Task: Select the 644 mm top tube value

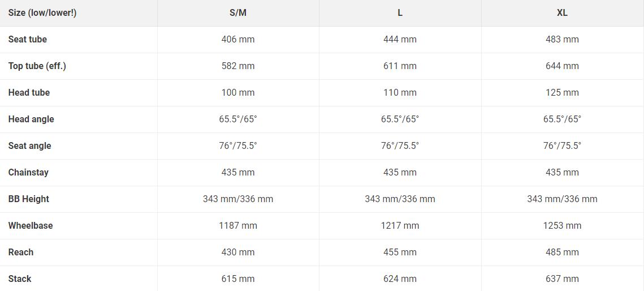Action: click(562, 66)
